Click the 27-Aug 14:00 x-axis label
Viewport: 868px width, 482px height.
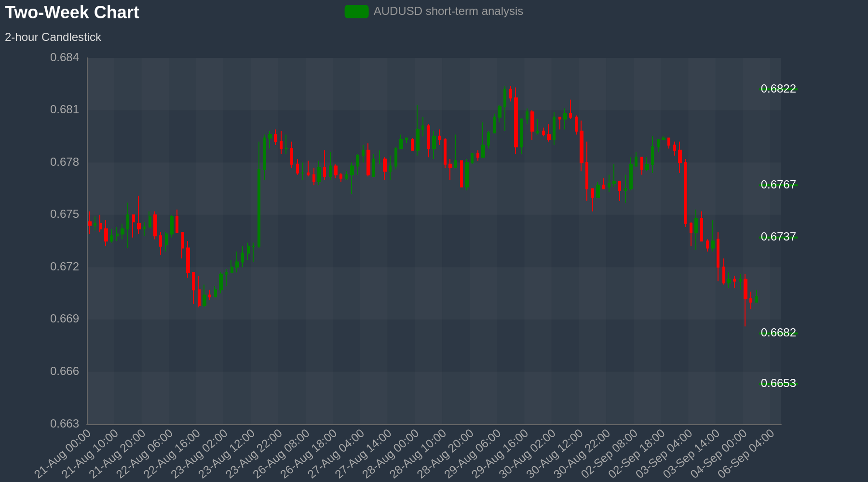(x=363, y=454)
